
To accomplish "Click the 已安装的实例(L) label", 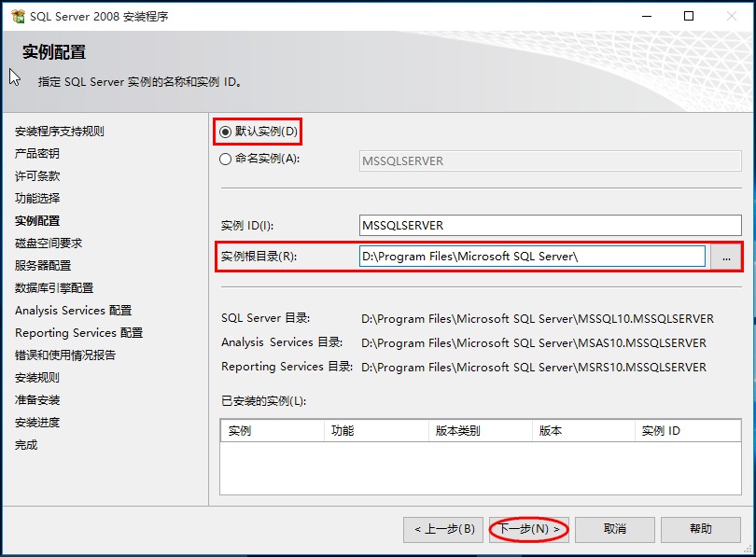I will tap(264, 401).
